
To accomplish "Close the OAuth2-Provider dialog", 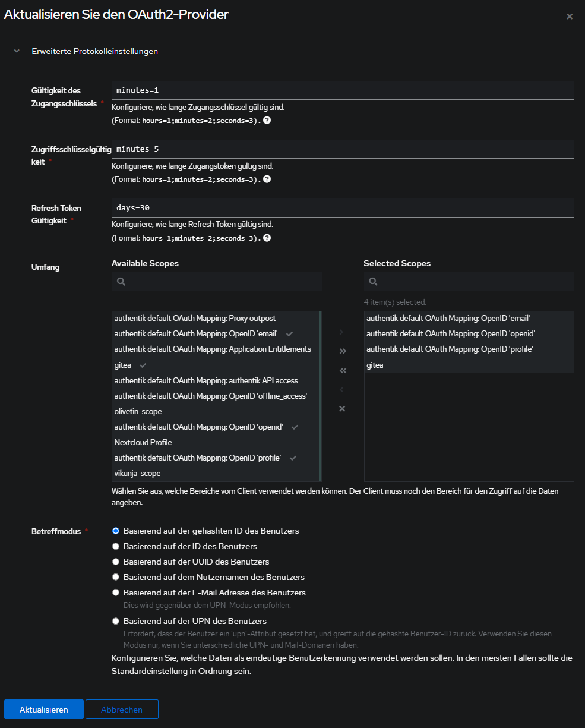I will click(x=570, y=17).
